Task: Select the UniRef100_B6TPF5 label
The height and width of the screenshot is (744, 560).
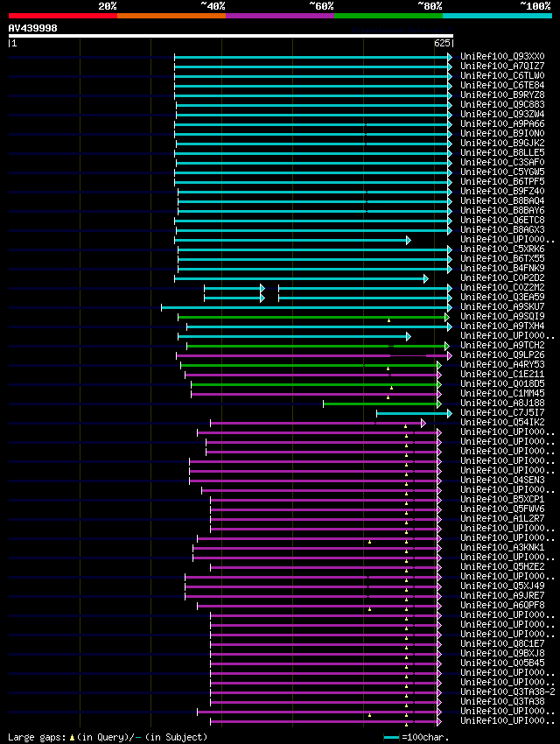Action: tap(502, 182)
